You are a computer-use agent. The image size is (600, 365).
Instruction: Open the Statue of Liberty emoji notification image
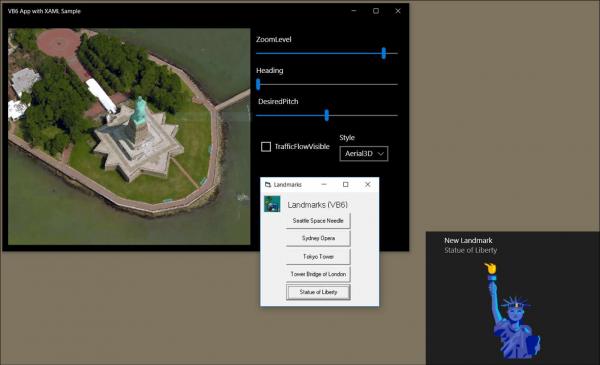512,310
